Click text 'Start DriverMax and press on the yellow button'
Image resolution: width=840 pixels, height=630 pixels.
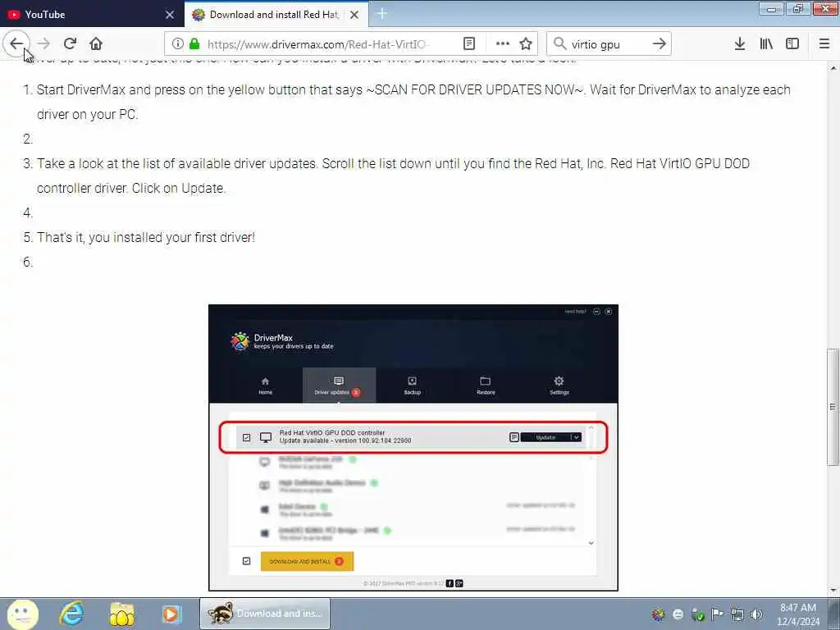click(199, 89)
